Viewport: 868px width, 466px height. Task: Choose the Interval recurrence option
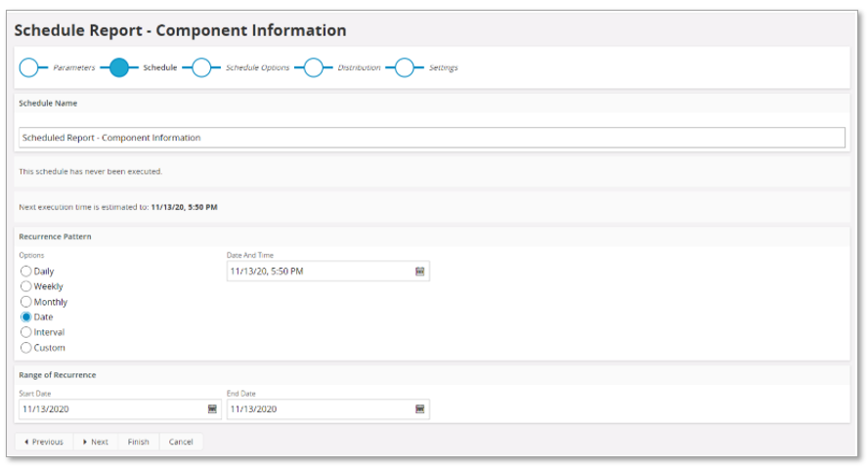tap(26, 332)
